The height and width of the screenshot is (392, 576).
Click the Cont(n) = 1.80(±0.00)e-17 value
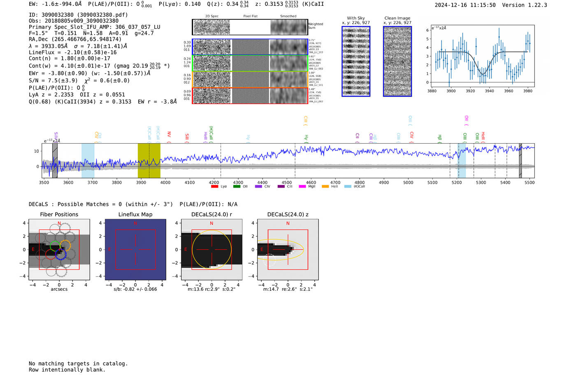(70, 58)
